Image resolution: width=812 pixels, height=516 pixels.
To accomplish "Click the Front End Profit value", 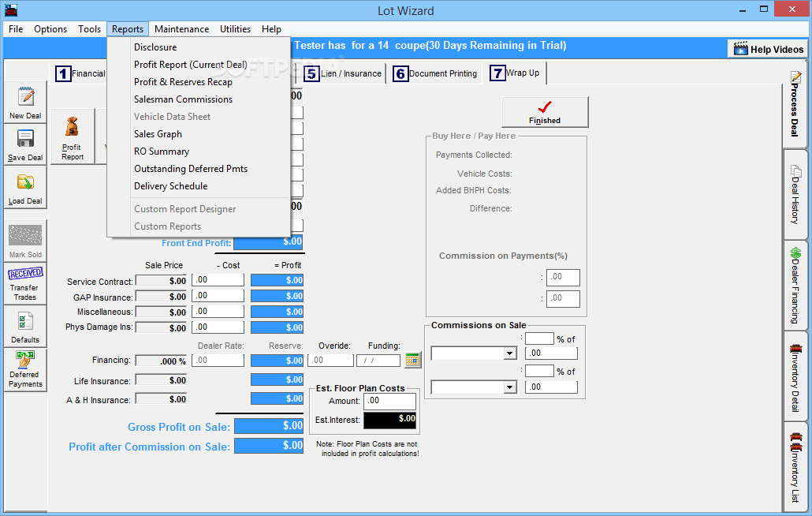I will (268, 242).
